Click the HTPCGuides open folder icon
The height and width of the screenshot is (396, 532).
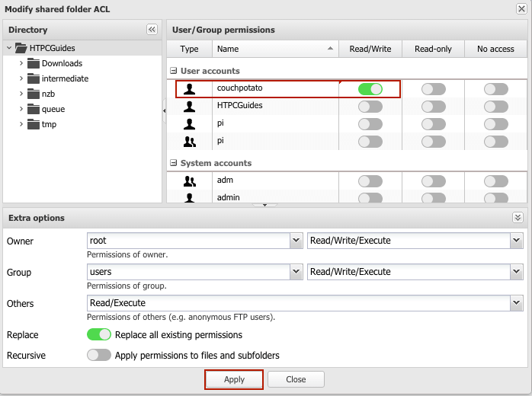(x=21, y=48)
